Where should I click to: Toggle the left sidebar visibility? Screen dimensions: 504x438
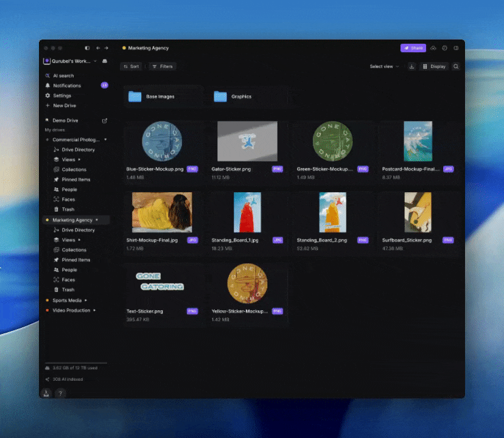(87, 48)
